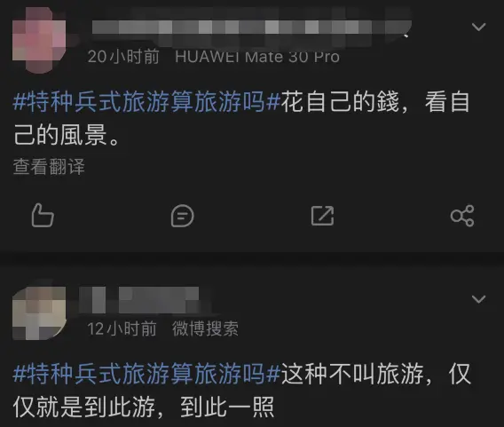The height and width of the screenshot is (427, 504).
Task: Tap 查看翻译 to view the translation
Action: (x=49, y=167)
